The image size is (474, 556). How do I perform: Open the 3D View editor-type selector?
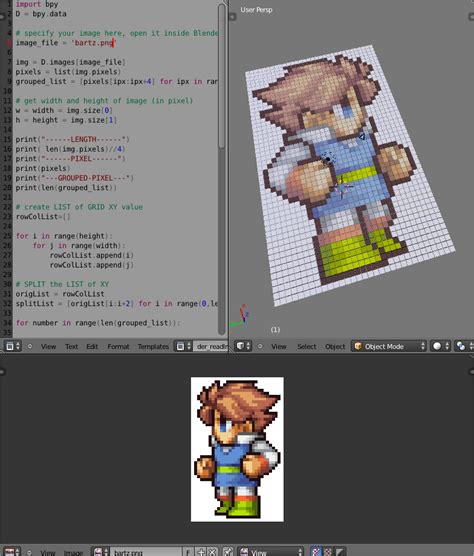pyautogui.click(x=244, y=346)
